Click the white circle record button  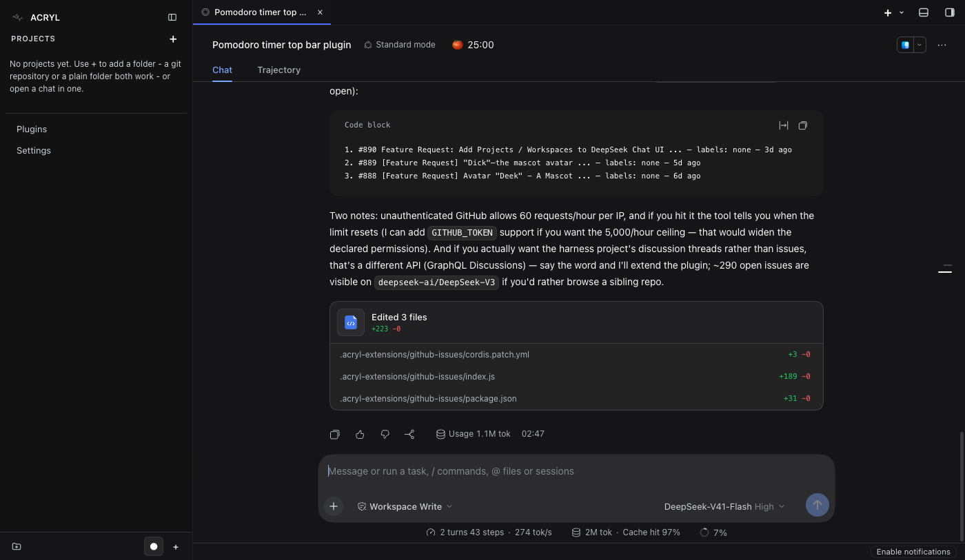tap(154, 547)
